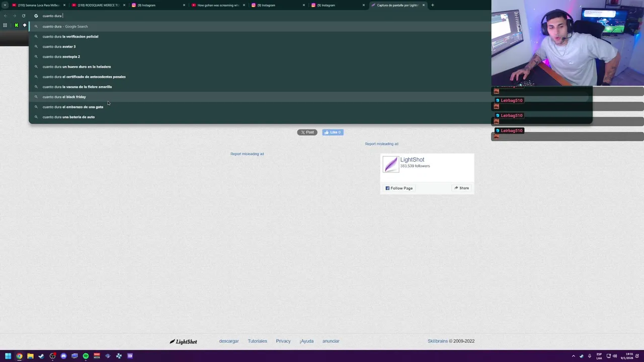644x362 pixels.
Task: Open the '¡Ayuda' footer link
Action: tap(306, 341)
